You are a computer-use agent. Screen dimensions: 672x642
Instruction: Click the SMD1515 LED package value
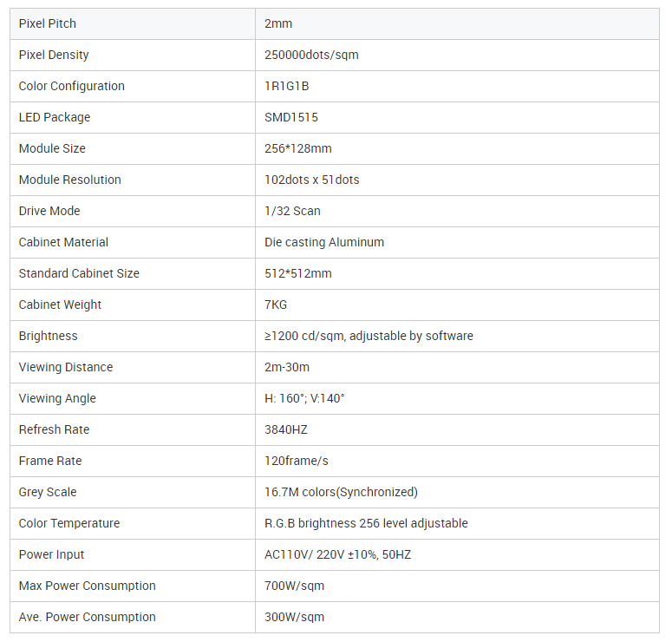coord(291,117)
